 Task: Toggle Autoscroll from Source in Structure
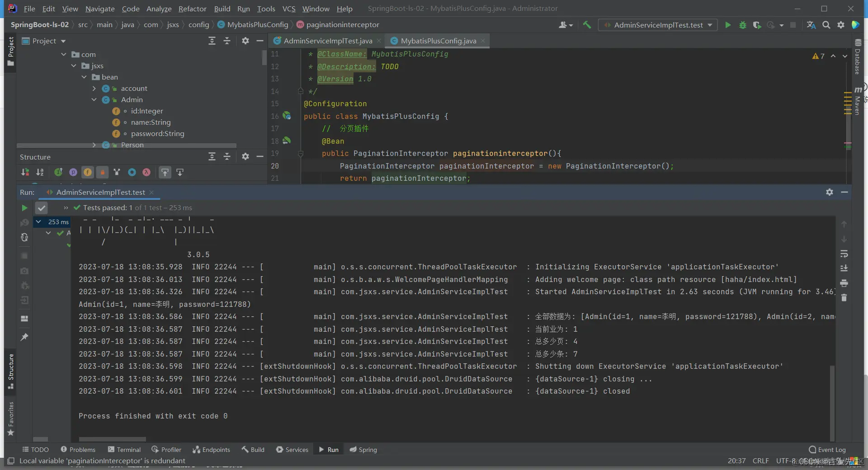(x=180, y=172)
